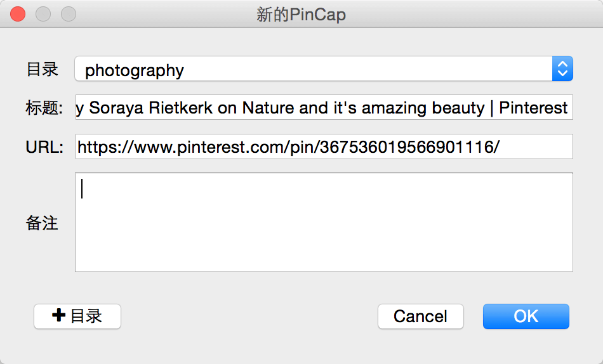Viewport: 603px width, 364px height.
Task: Click the disabled minimize window button
Action: [43, 14]
